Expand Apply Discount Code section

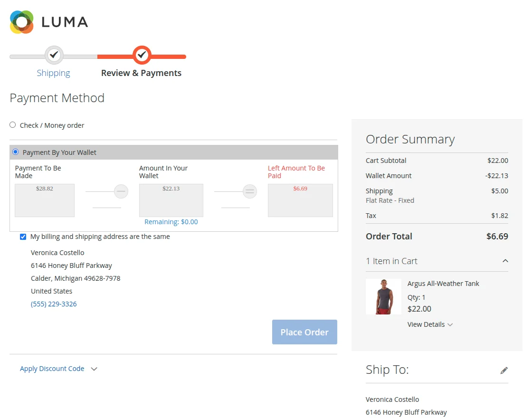(58, 369)
